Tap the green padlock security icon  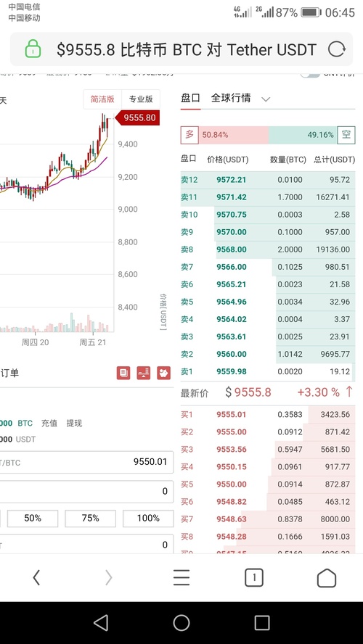(x=33, y=49)
